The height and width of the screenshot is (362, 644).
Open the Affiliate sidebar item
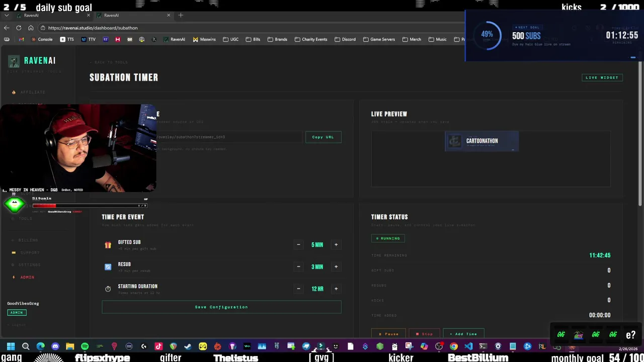(29, 92)
